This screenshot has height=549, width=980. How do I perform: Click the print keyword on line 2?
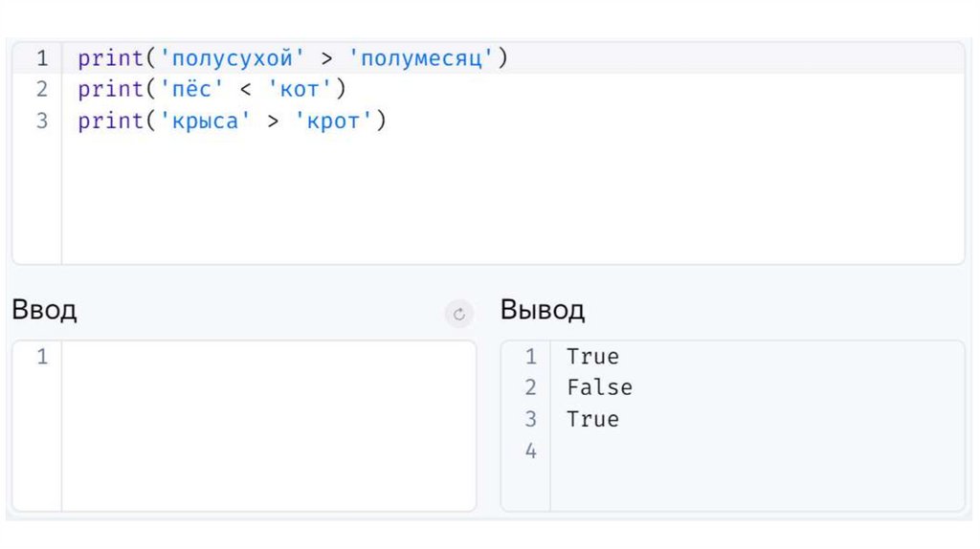pyautogui.click(x=109, y=90)
